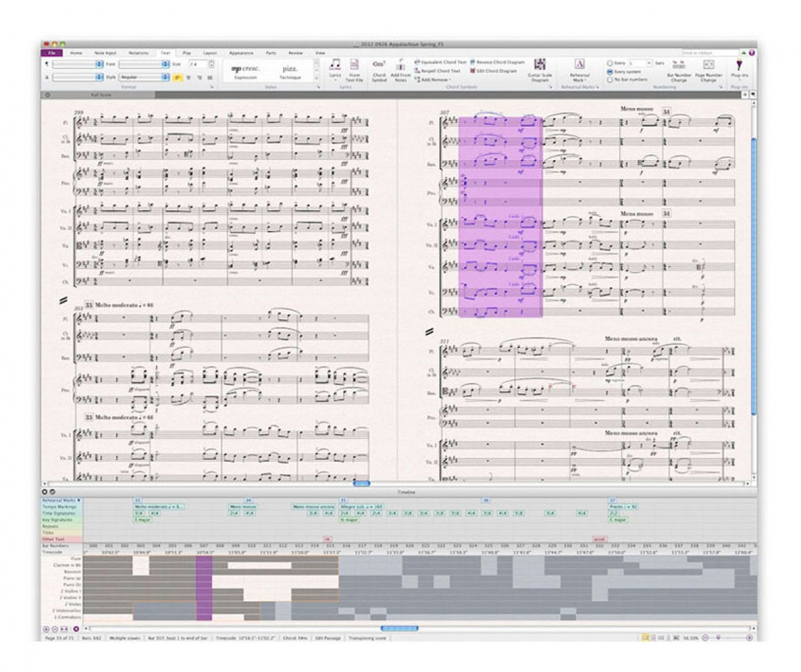Click purple Timeline options button
Screen dimensions: 801x672
76,629
